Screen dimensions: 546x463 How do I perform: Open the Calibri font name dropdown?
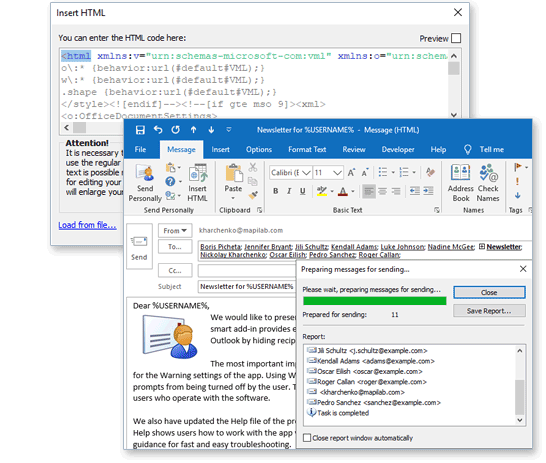pos(306,173)
